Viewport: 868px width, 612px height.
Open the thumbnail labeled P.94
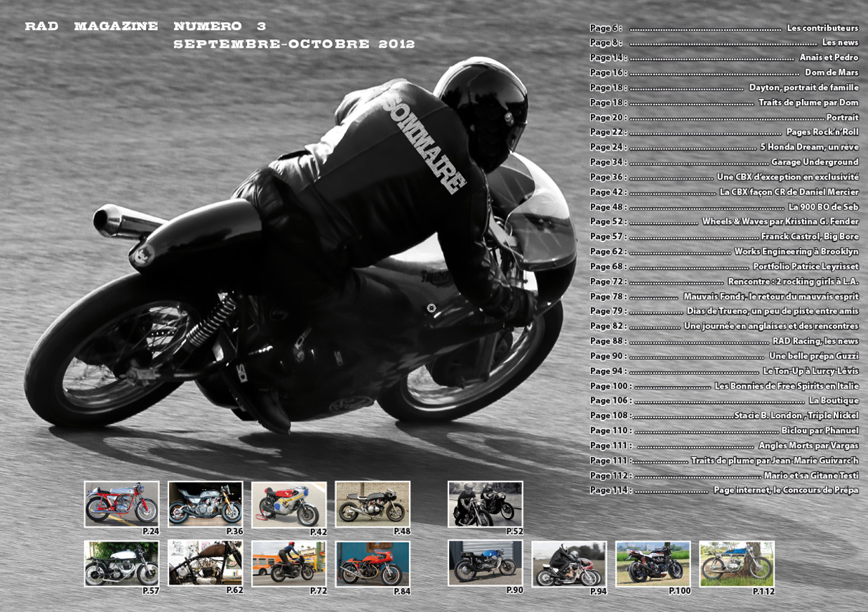click(569, 564)
